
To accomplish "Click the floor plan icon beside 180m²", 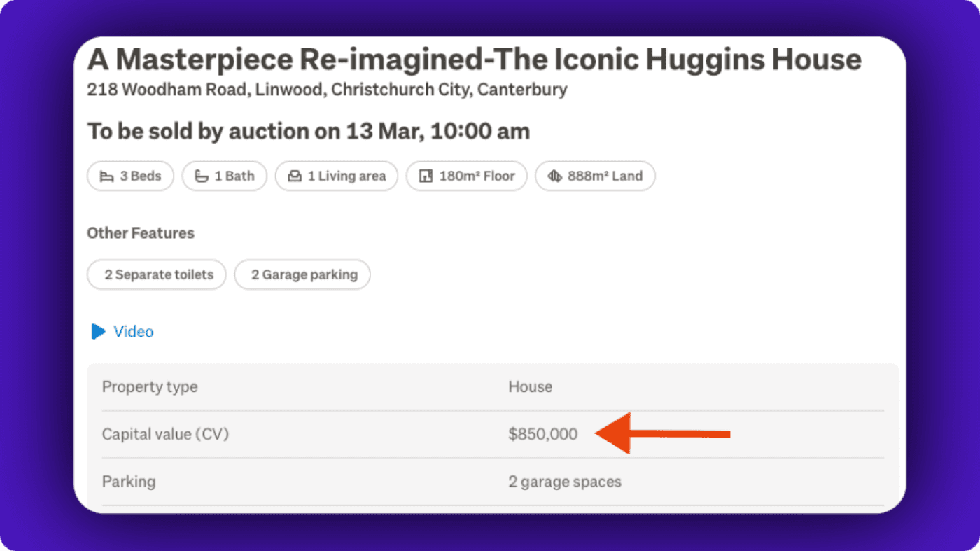I will coord(426,176).
